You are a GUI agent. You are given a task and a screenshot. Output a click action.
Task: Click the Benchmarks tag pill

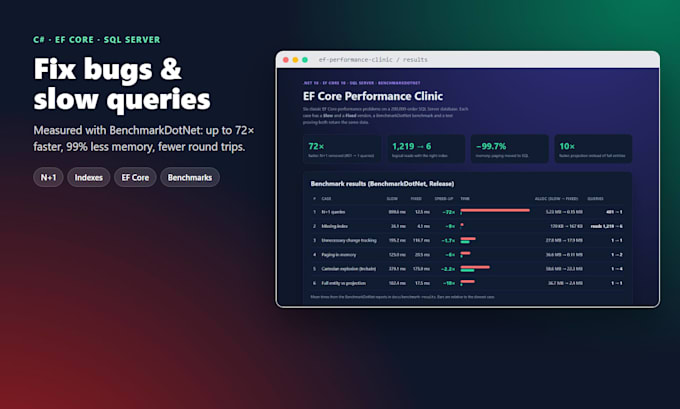[190, 177]
